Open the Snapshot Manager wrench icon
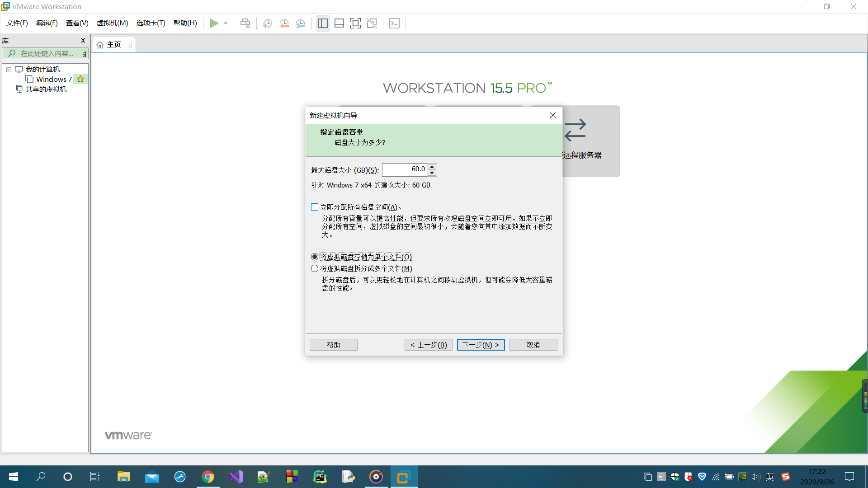Screen dimensions: 868x488 point(301,23)
